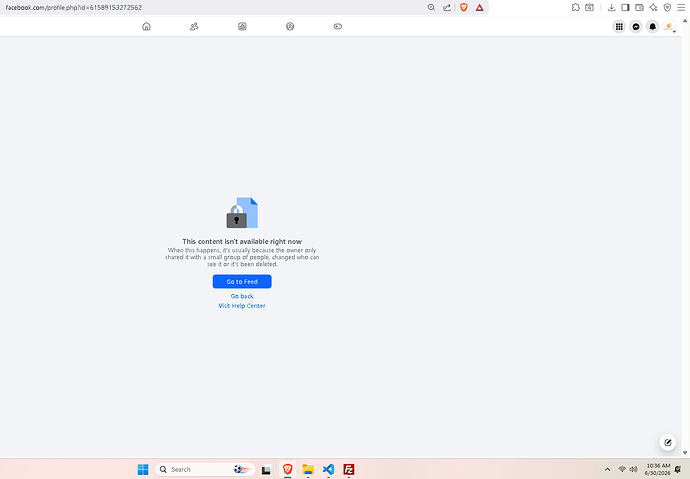
Task: Open the Visit Help Center link
Action: pos(242,306)
